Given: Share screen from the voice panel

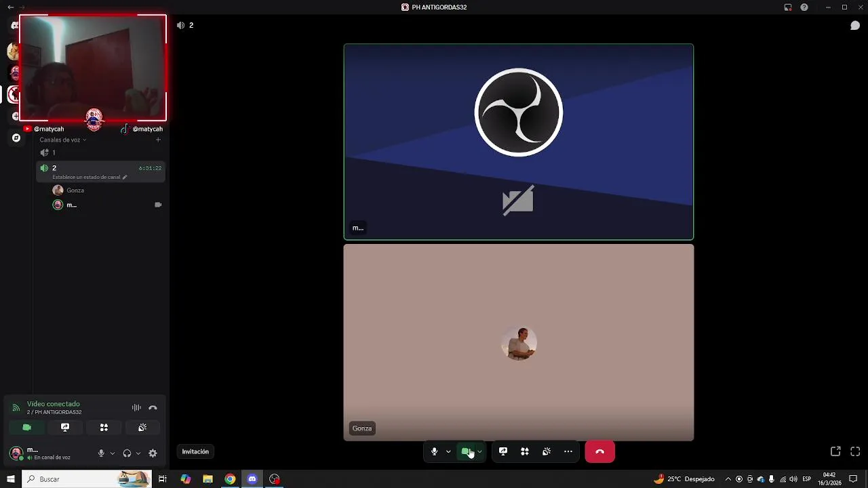Looking at the screenshot, I should 65,428.
